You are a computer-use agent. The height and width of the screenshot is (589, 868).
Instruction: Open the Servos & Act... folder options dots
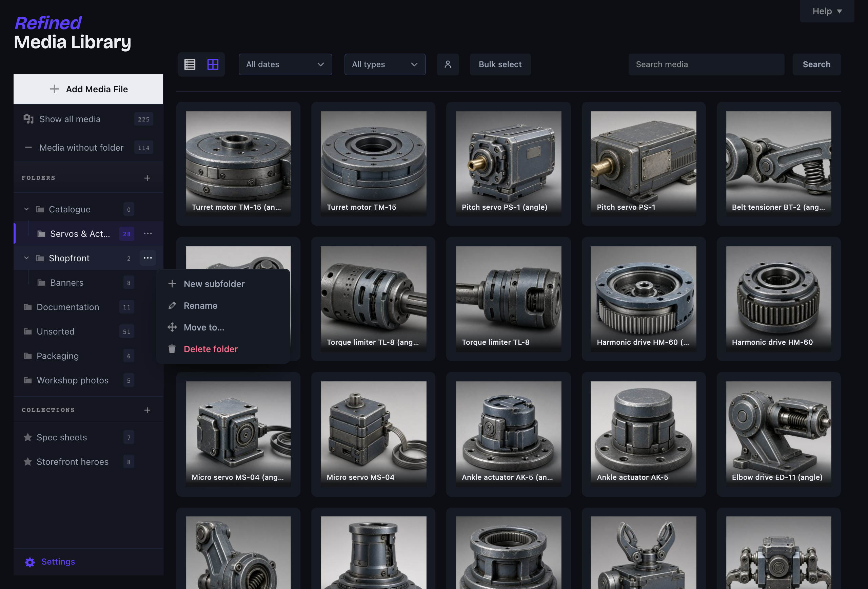(148, 233)
